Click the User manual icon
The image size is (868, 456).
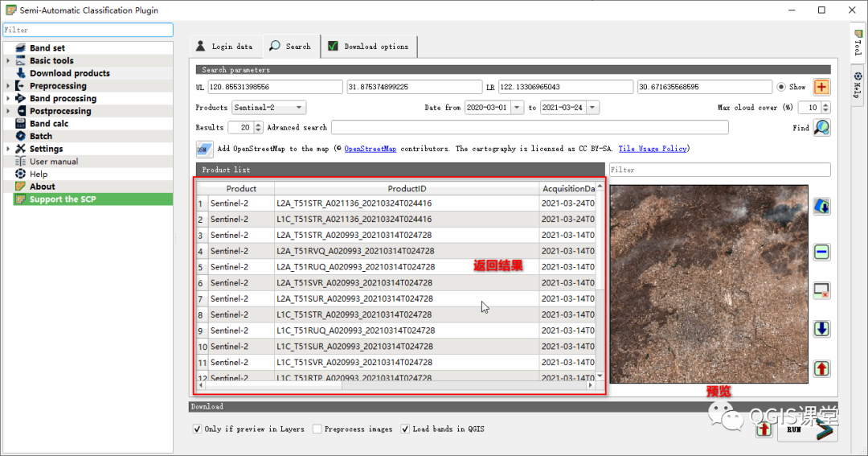click(20, 161)
